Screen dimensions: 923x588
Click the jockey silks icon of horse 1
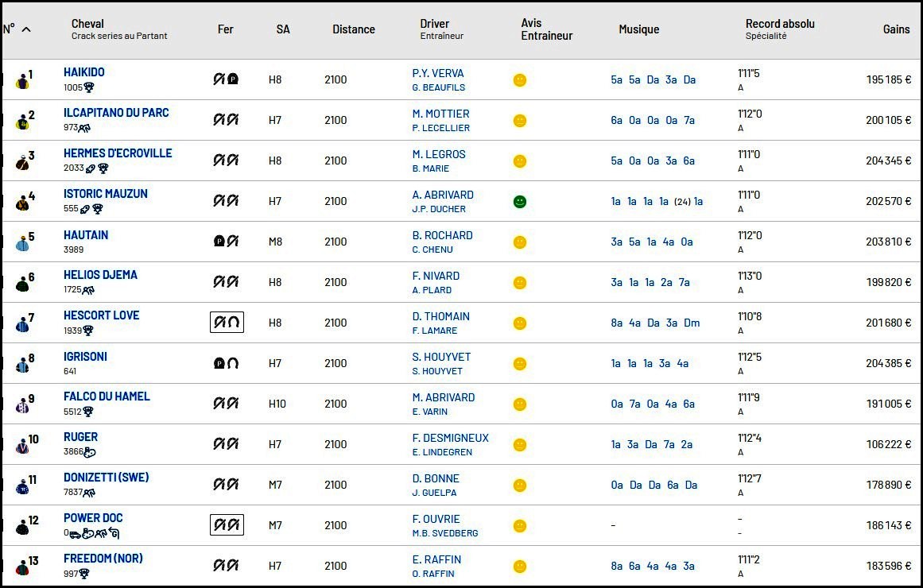pyautogui.click(x=22, y=81)
